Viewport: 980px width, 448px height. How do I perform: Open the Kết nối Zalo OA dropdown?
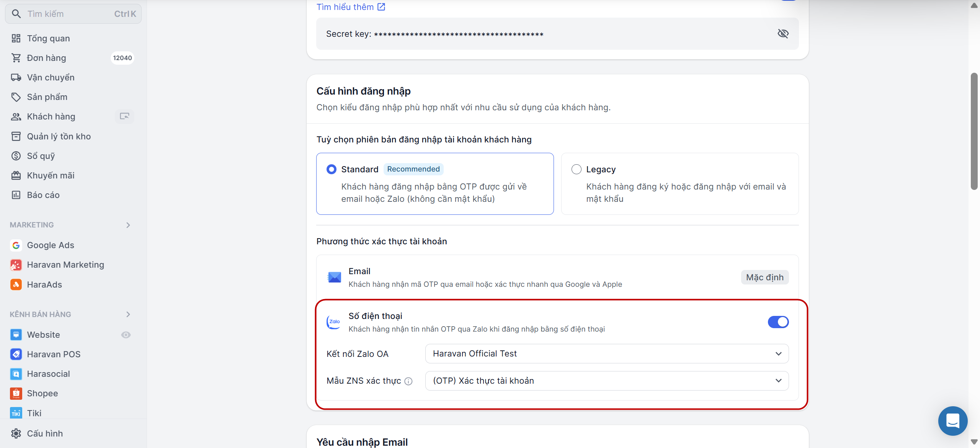[606, 353]
